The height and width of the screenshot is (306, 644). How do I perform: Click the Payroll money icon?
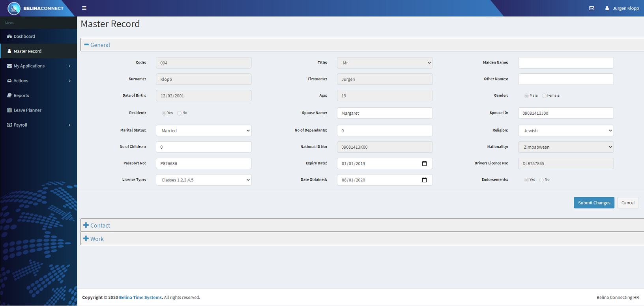coord(9,125)
